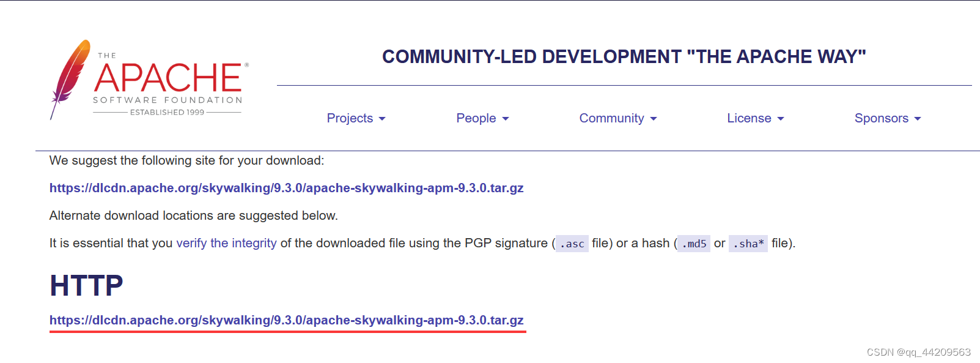Click the HTTP heading

point(86,285)
